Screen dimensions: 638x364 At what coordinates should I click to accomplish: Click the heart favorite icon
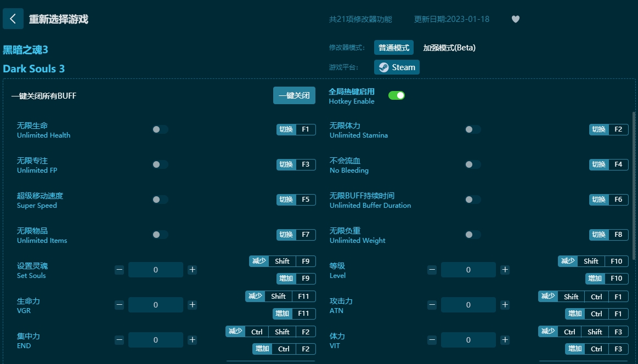coord(516,19)
